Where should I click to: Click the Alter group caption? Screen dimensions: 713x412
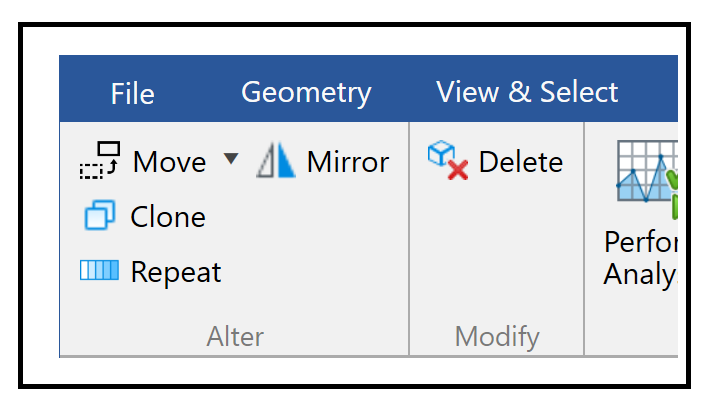pos(235,337)
